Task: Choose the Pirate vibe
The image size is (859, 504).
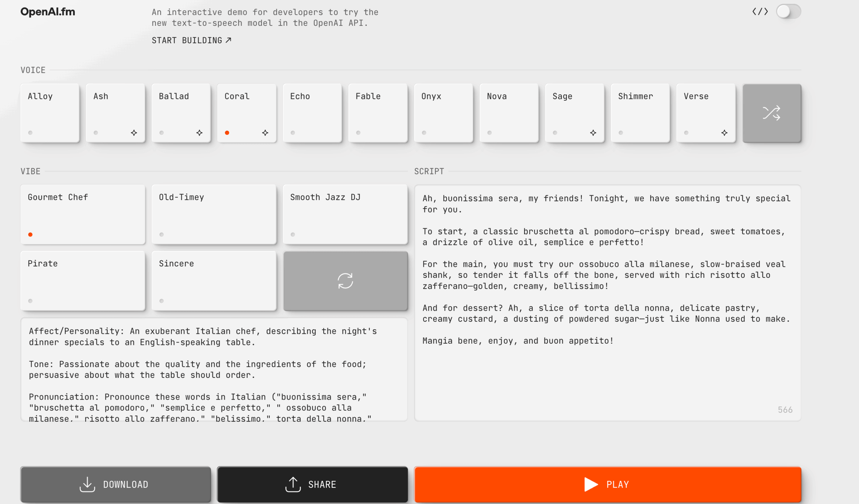Action: [83, 281]
